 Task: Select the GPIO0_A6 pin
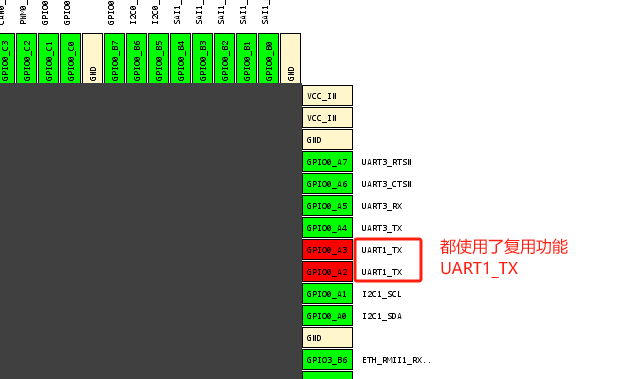(327, 184)
